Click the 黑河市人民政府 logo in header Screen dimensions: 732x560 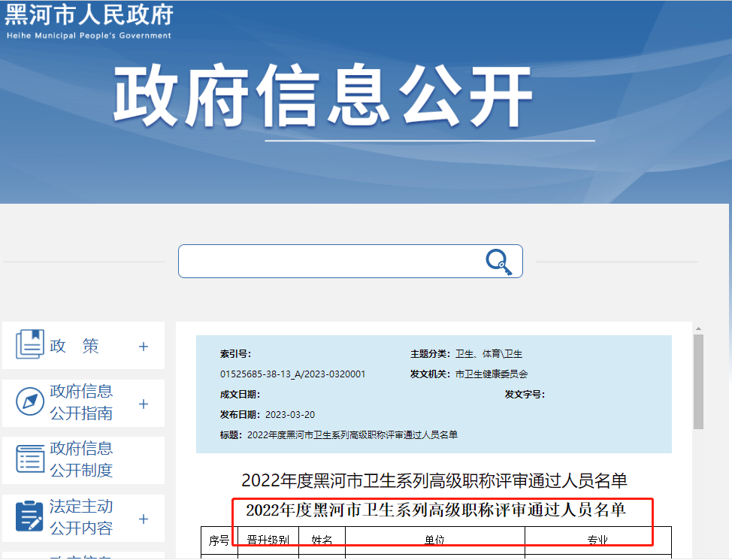(x=89, y=21)
